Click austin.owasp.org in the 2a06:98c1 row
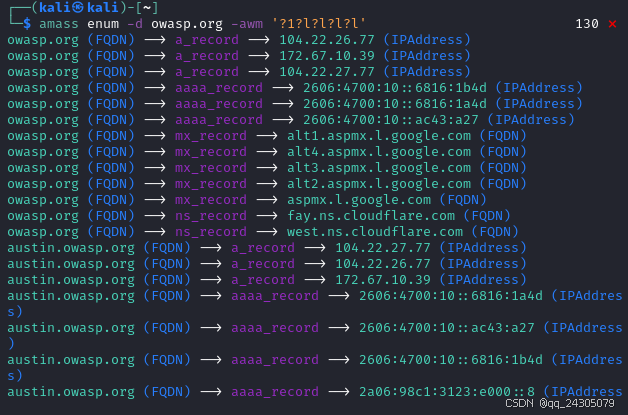The width and height of the screenshot is (628, 415). [x=71, y=392]
